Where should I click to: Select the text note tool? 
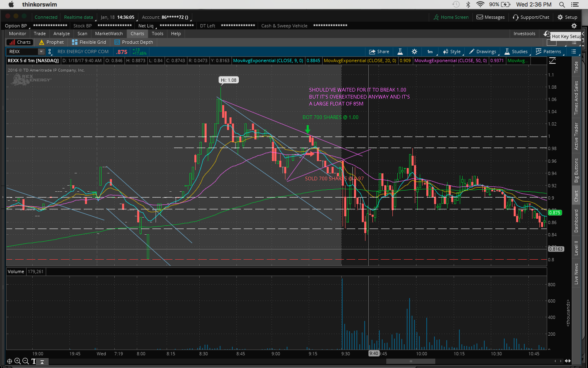point(33,361)
